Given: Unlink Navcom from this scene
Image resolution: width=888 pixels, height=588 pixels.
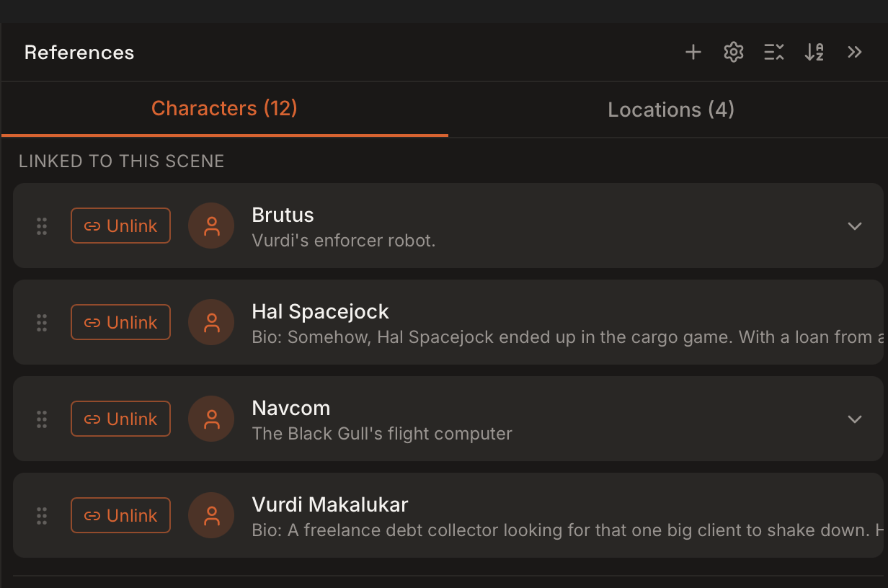Looking at the screenshot, I should (x=120, y=419).
